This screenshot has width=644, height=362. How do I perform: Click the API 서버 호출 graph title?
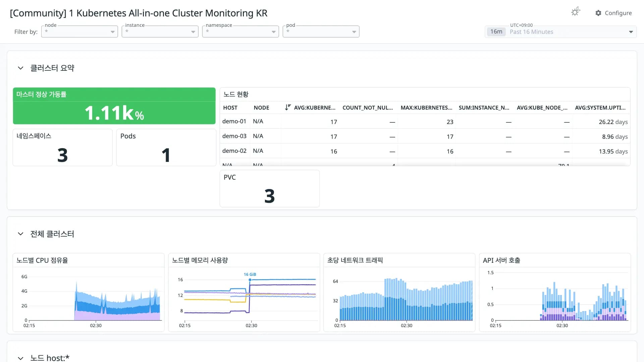pyautogui.click(x=501, y=260)
